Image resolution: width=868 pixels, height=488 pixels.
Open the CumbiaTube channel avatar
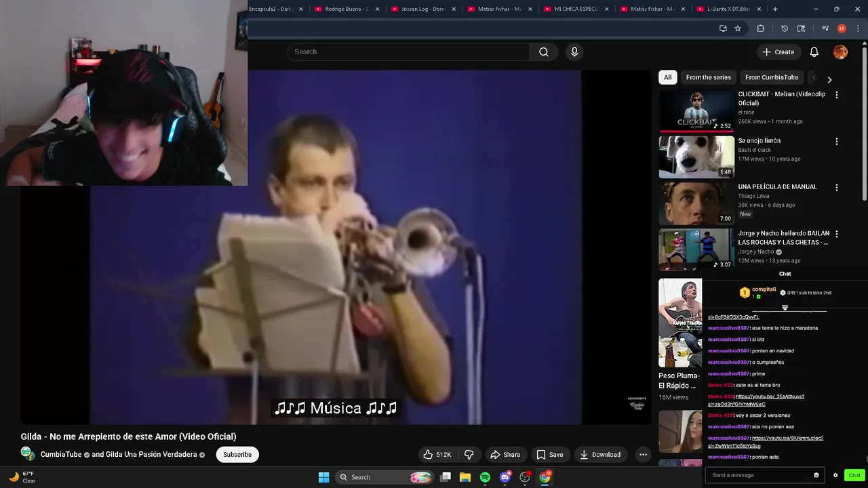tap(28, 454)
